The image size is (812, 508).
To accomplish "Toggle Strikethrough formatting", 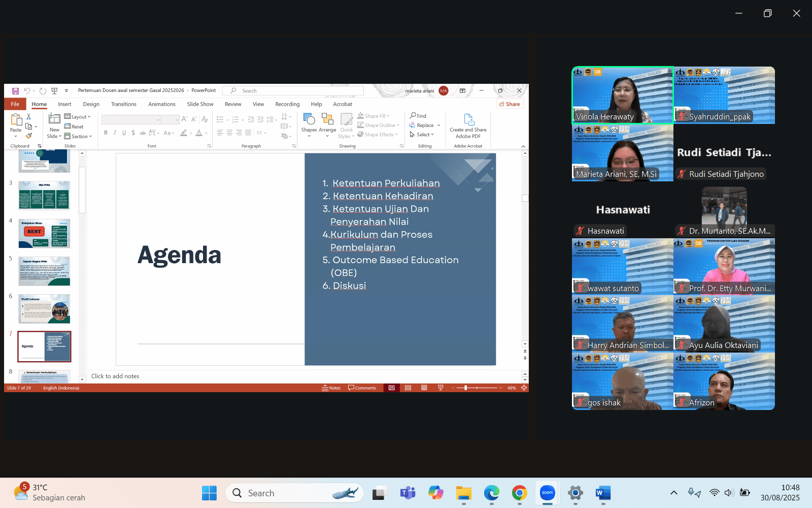I will pos(143,133).
